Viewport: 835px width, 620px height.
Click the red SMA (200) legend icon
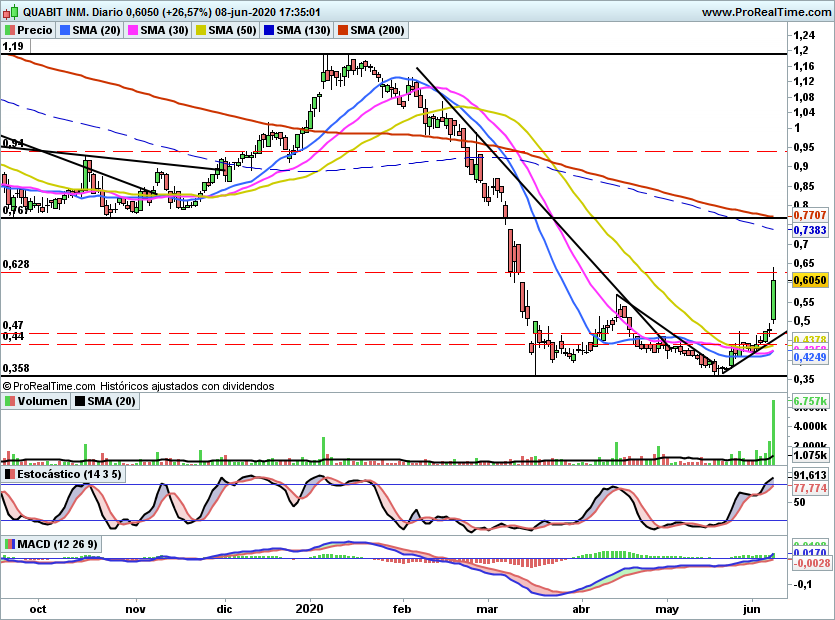(x=342, y=30)
